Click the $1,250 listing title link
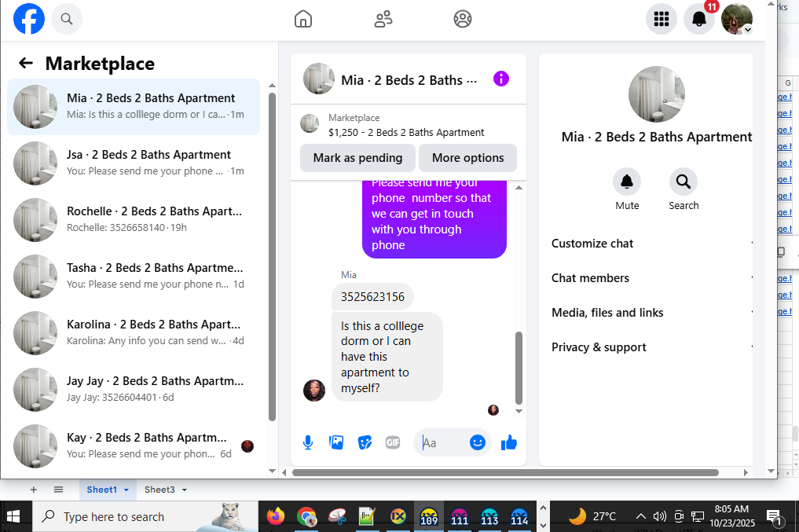 pos(406,133)
